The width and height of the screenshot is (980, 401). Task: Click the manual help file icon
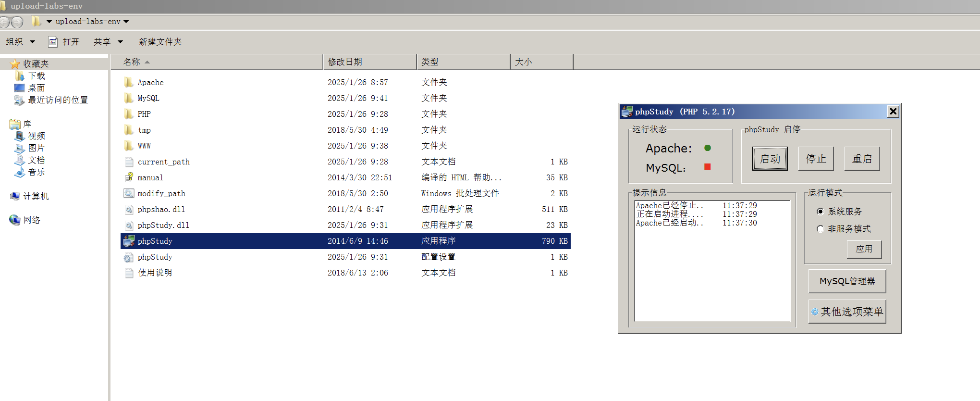[x=129, y=178]
